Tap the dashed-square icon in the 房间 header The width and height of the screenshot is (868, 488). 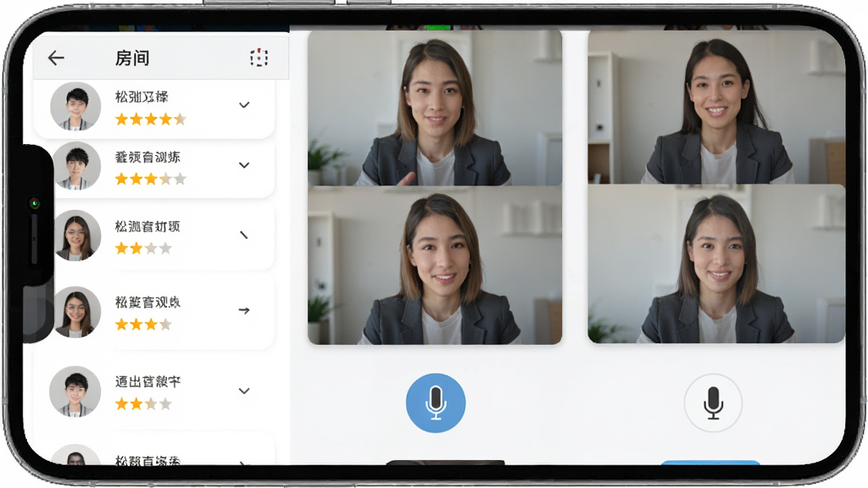(x=259, y=57)
